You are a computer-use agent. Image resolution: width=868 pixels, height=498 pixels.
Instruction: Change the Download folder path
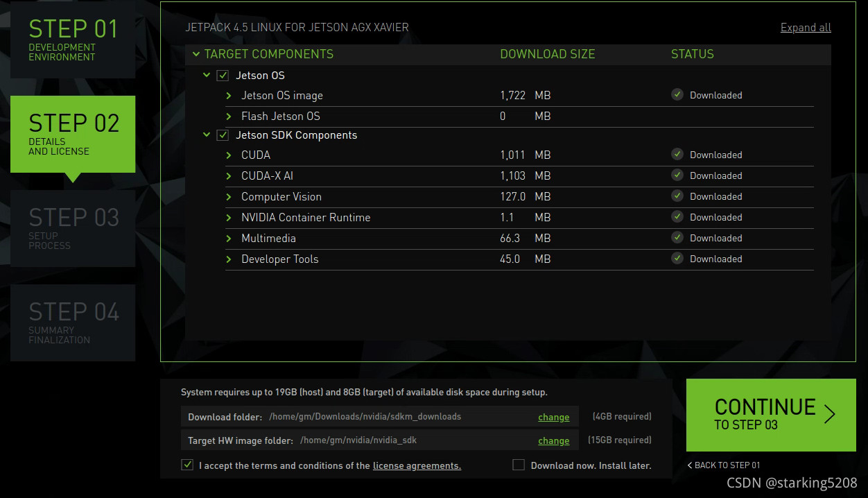(554, 417)
